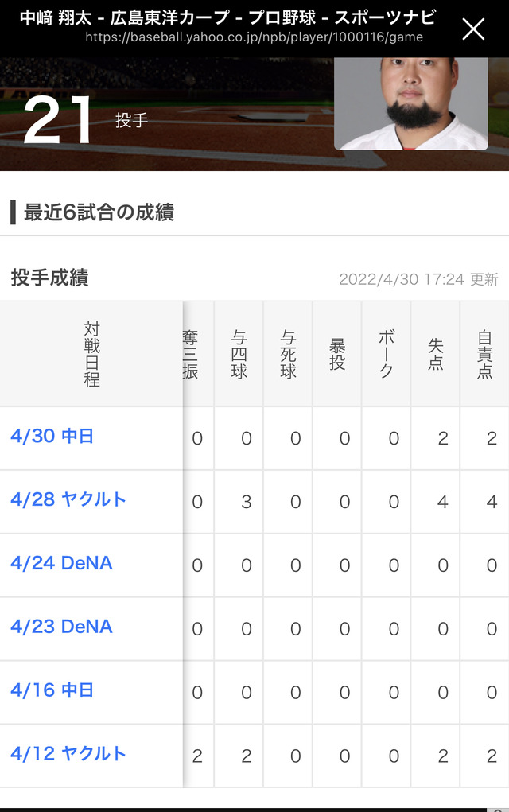Select the ボーク column header

coord(387,354)
